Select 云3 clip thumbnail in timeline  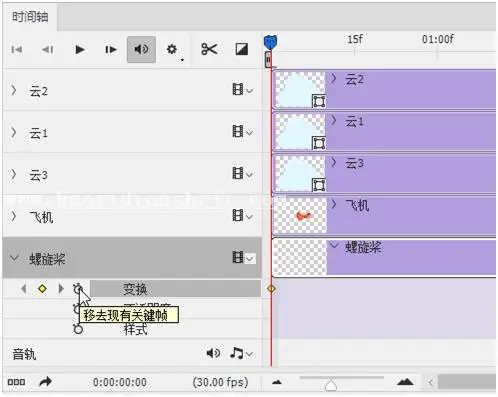pos(299,174)
